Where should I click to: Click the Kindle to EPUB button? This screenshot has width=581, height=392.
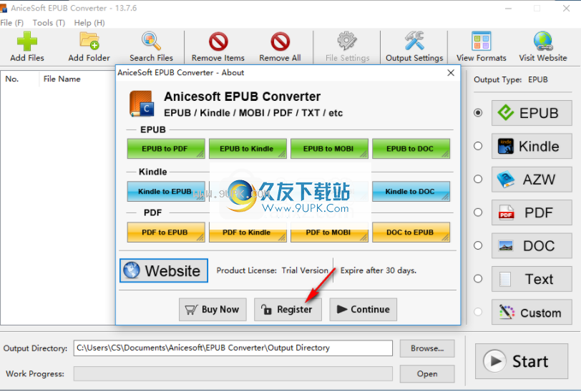[166, 191]
